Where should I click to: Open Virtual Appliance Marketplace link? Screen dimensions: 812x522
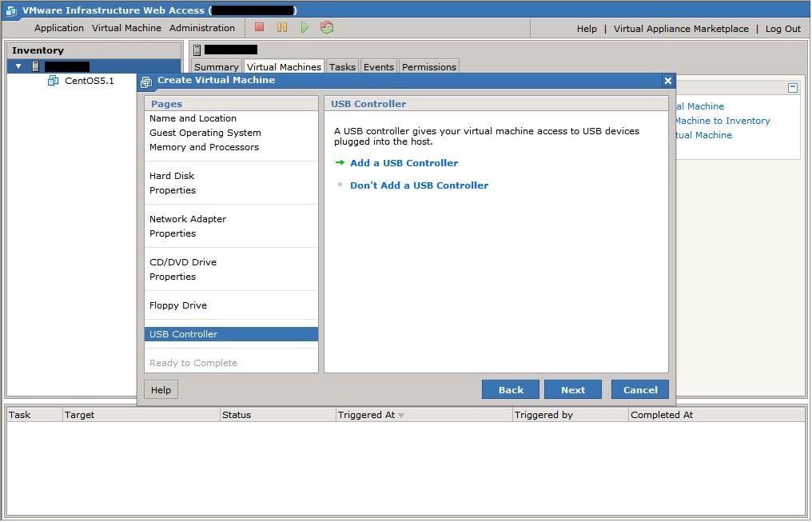pyautogui.click(x=681, y=29)
